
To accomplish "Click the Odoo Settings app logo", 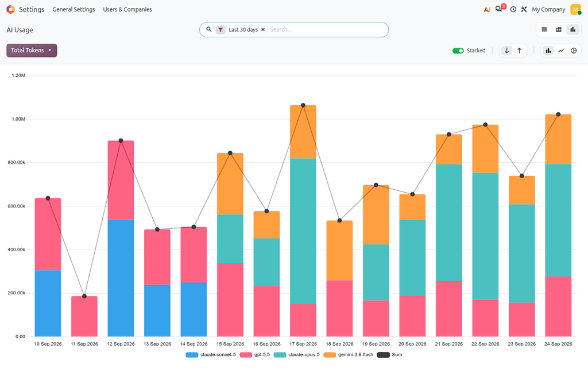I will (10, 9).
